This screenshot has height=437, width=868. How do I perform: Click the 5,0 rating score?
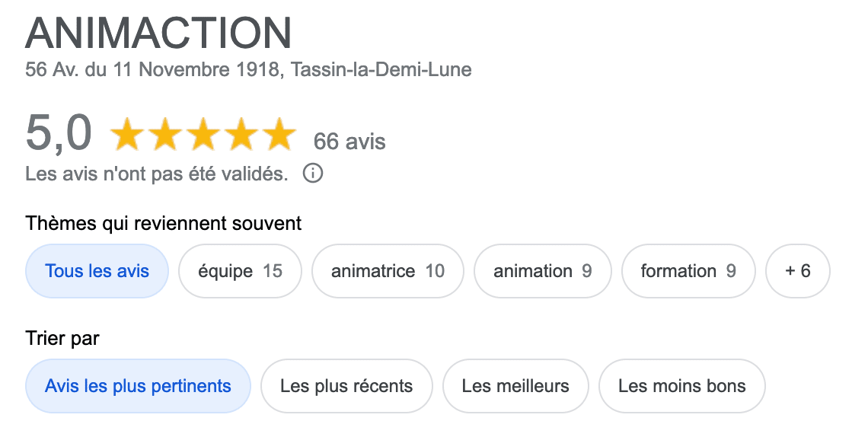(59, 132)
